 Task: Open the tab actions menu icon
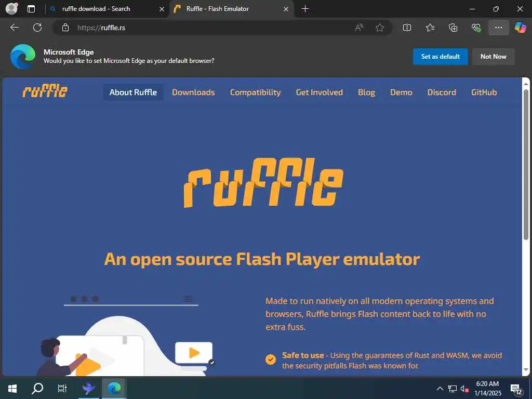pyautogui.click(x=31, y=9)
